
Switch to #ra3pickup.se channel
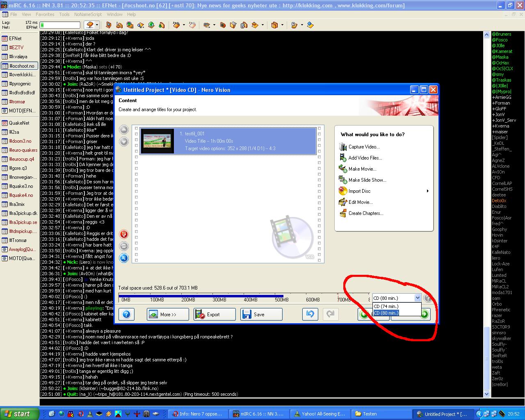click(19, 222)
